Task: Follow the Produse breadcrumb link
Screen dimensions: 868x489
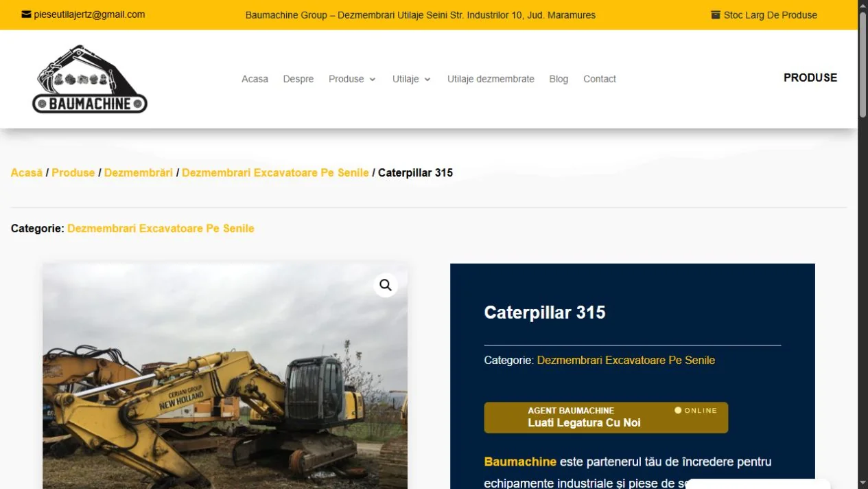Action: [73, 173]
